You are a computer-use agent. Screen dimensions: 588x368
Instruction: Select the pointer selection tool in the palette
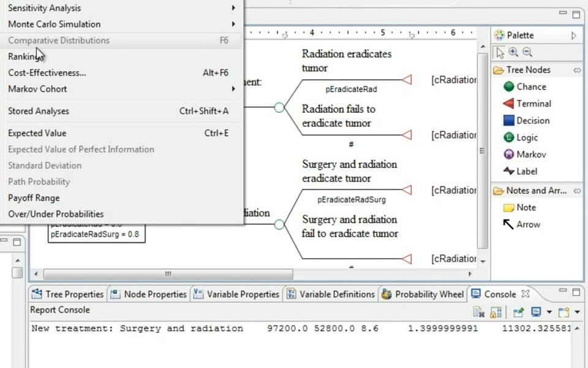(x=500, y=52)
